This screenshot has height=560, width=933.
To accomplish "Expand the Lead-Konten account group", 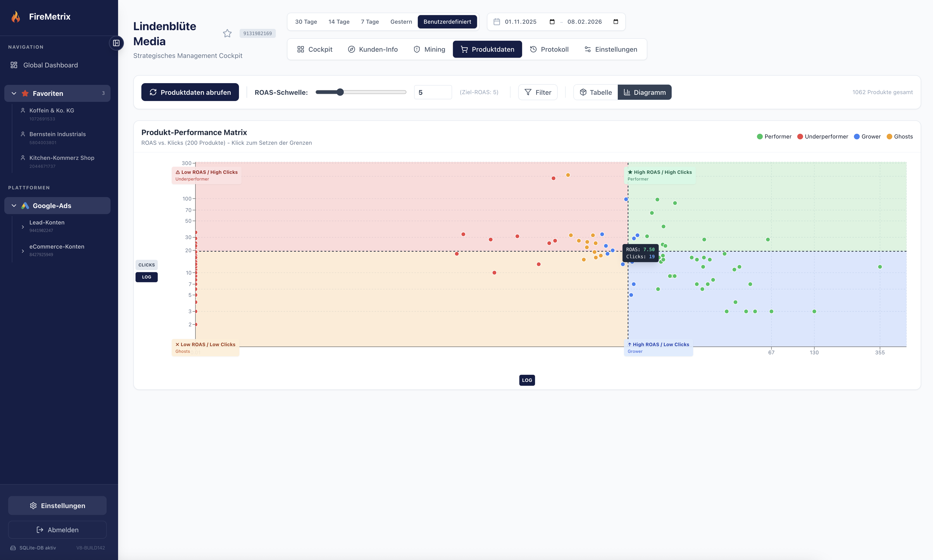I will click(23, 226).
